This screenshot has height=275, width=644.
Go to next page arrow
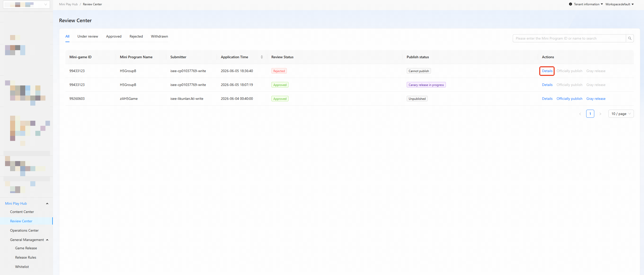coord(600,114)
